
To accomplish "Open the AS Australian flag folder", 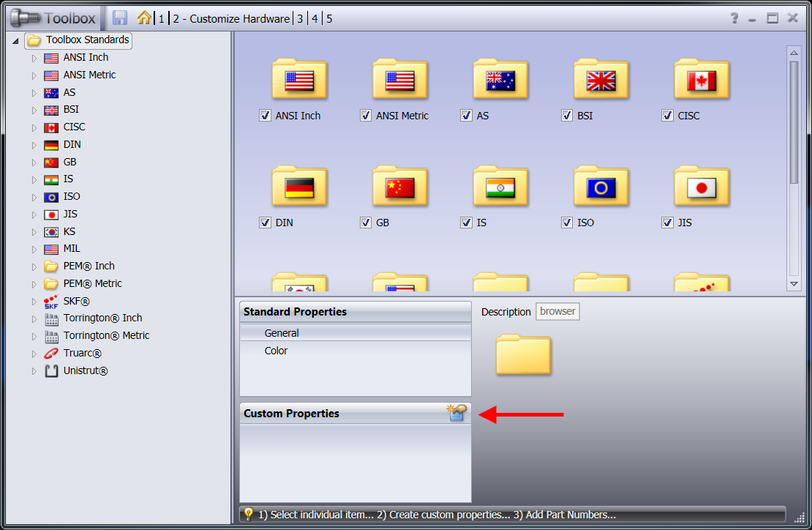I will [500, 80].
